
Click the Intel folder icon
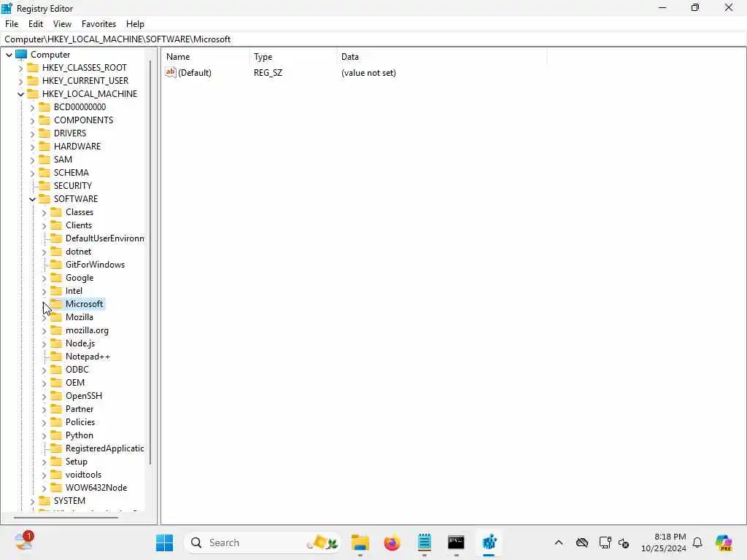point(56,290)
